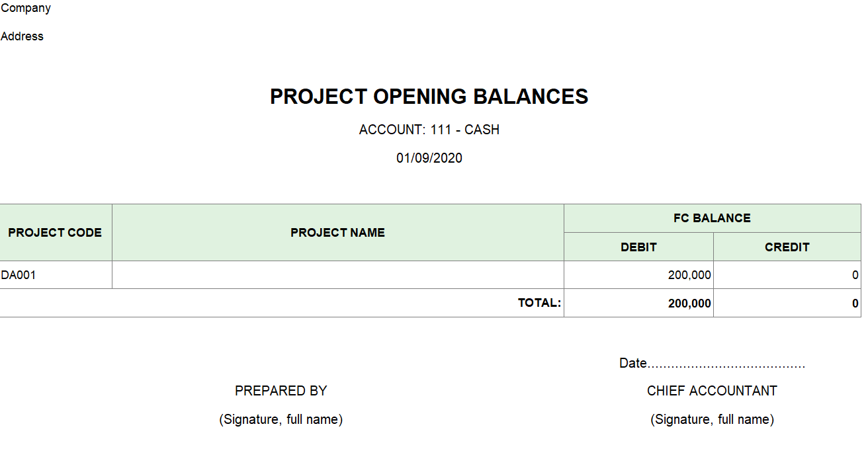Click the CREDIT column header
The image size is (868, 449).
click(787, 247)
